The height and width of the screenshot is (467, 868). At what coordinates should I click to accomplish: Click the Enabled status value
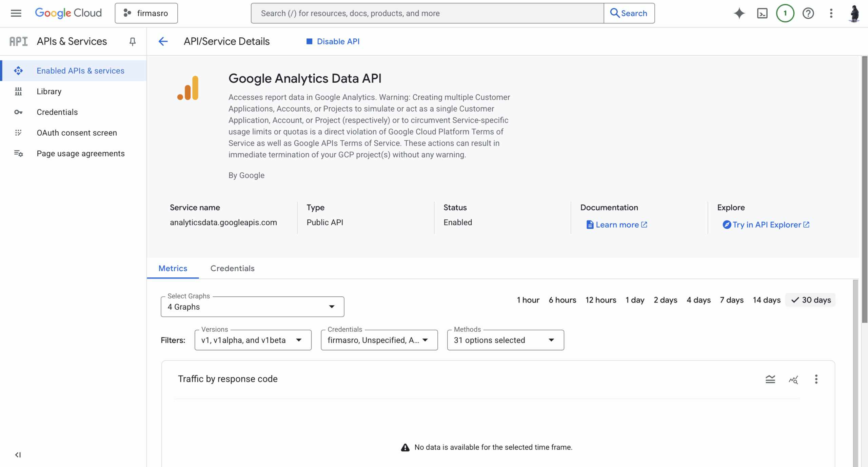pyautogui.click(x=458, y=222)
